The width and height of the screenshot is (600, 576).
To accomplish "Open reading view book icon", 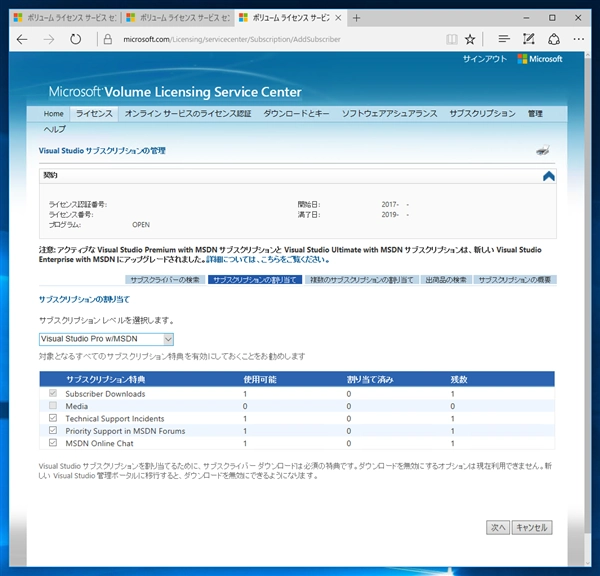I will (452, 39).
